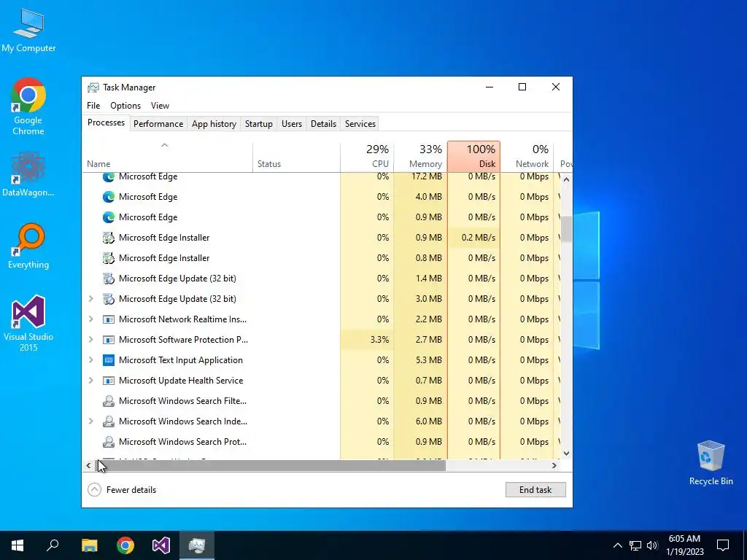Screen dimensions: 747x560
Task: Click Microsoft Software Protection Platform icon
Action: 109,340
